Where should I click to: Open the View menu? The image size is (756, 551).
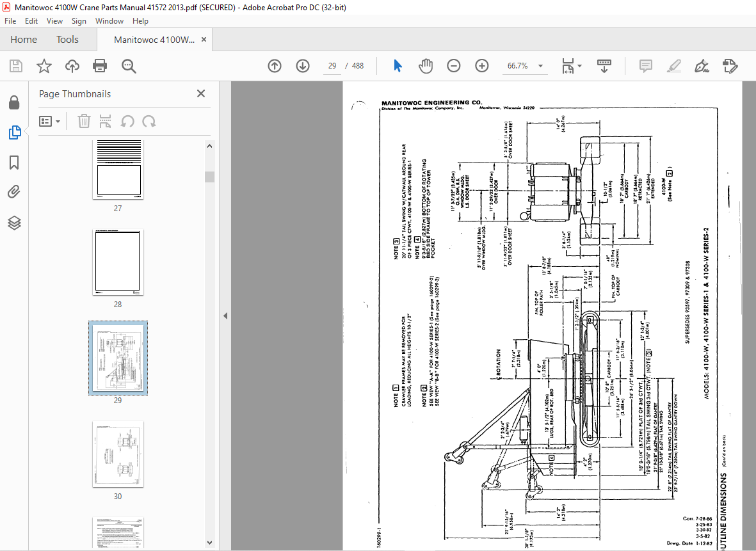tap(54, 21)
